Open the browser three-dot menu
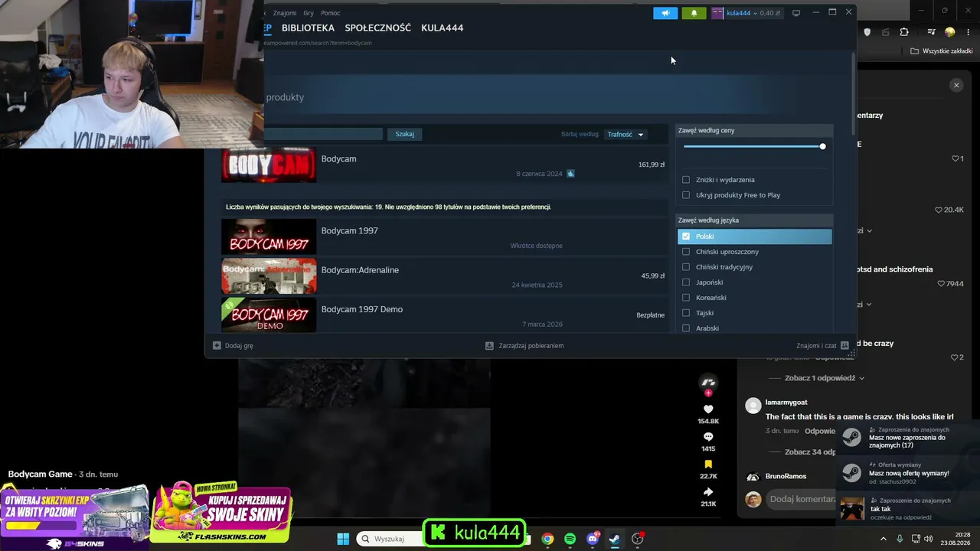Viewport: 980px width, 551px height. 969,32
